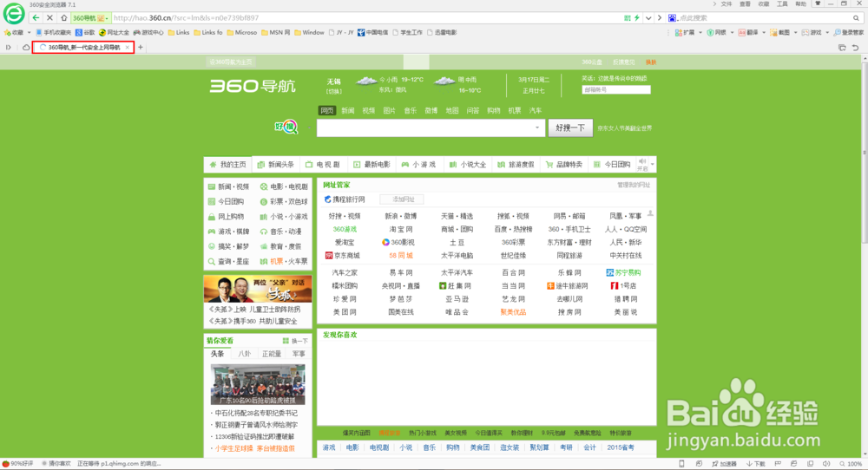
Task: Open the 网址大全 bookmark
Action: [114, 33]
